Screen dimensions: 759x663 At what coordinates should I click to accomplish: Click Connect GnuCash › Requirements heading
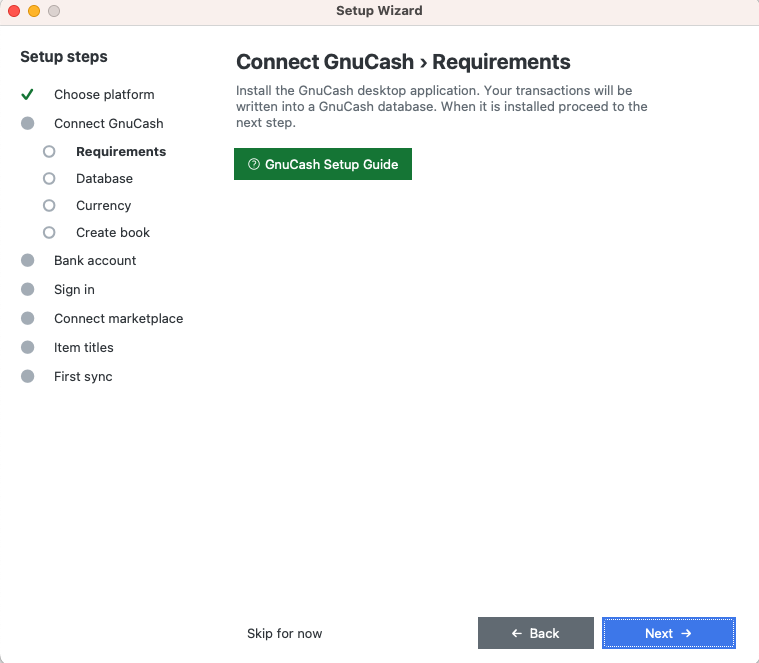pos(403,62)
